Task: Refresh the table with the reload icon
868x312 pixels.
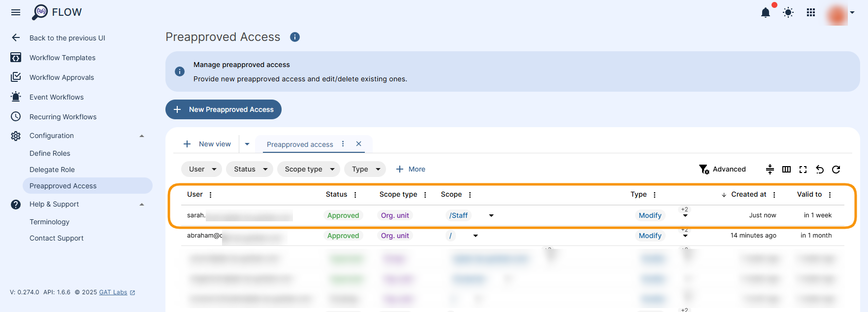Action: click(x=836, y=170)
